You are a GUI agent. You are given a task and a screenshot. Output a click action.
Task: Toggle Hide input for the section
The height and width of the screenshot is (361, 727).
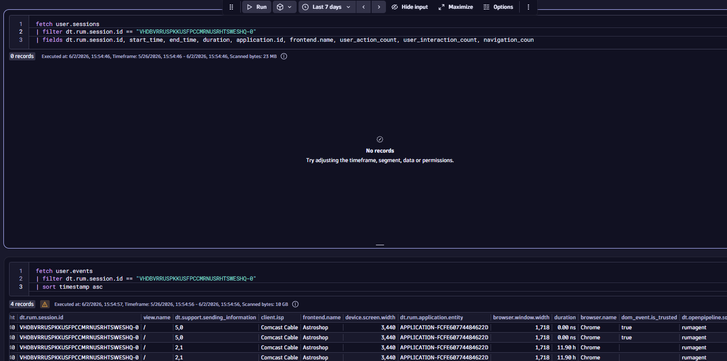tap(409, 7)
